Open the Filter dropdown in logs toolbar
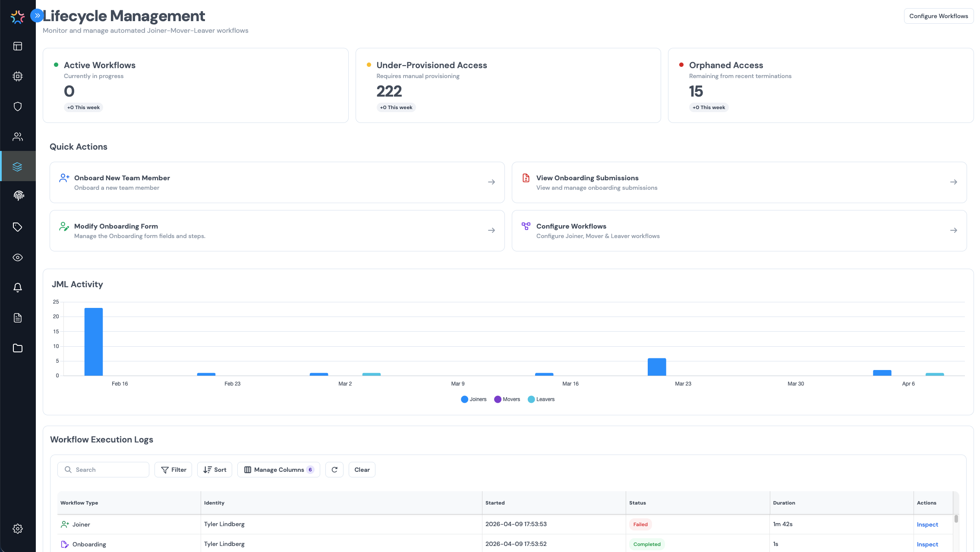Image resolution: width=980 pixels, height=552 pixels. (173, 470)
